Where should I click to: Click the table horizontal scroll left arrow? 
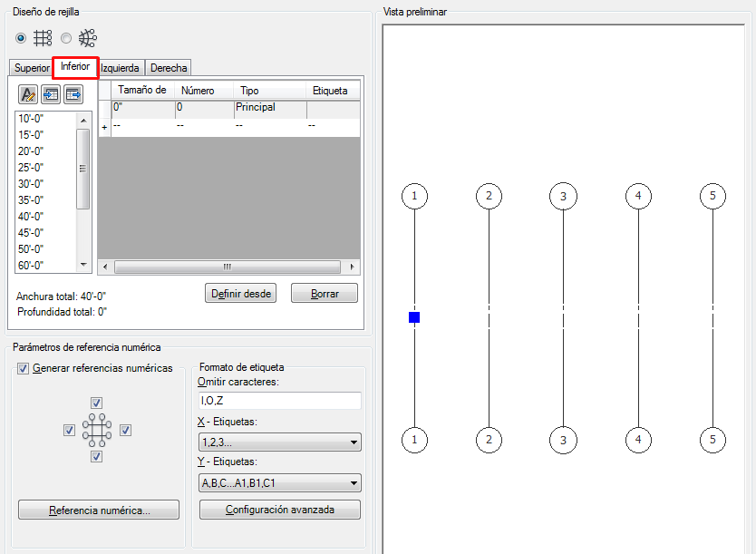105,267
